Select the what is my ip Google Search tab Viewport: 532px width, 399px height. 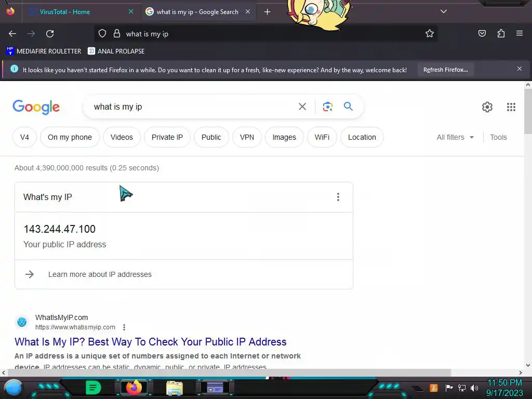197,12
